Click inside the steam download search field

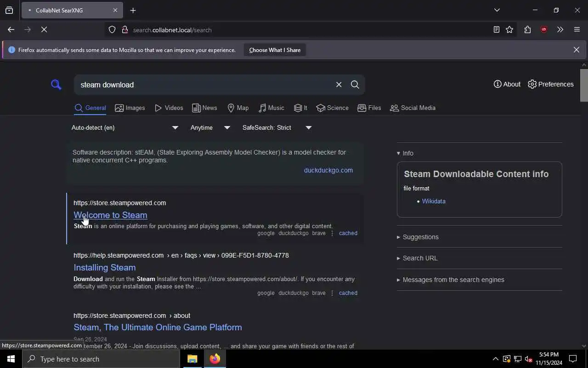coord(204,85)
